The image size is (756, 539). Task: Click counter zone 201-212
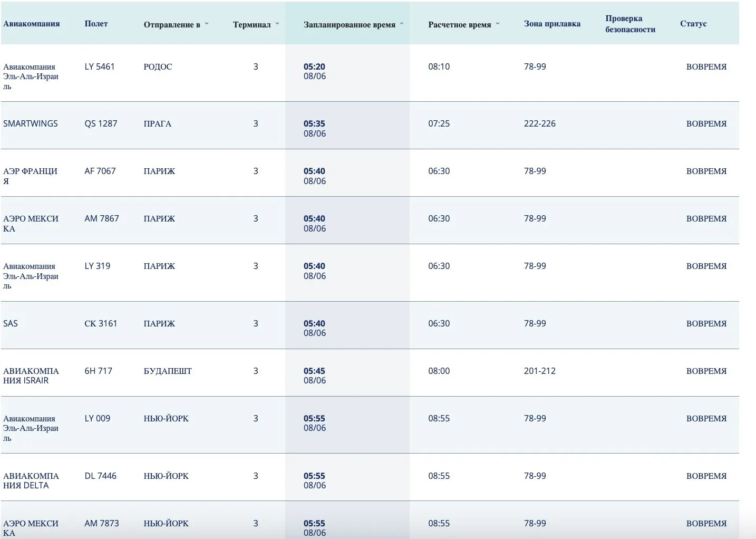[x=540, y=371]
